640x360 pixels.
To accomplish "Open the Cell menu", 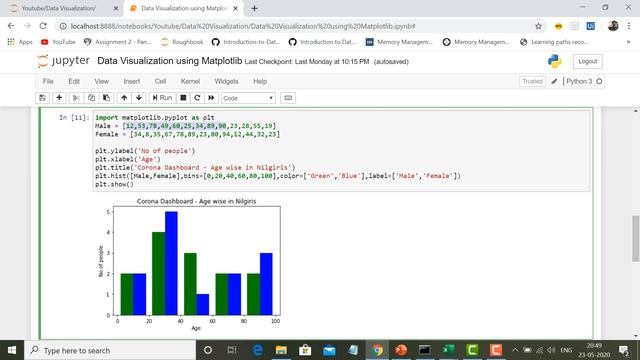I will tap(160, 81).
